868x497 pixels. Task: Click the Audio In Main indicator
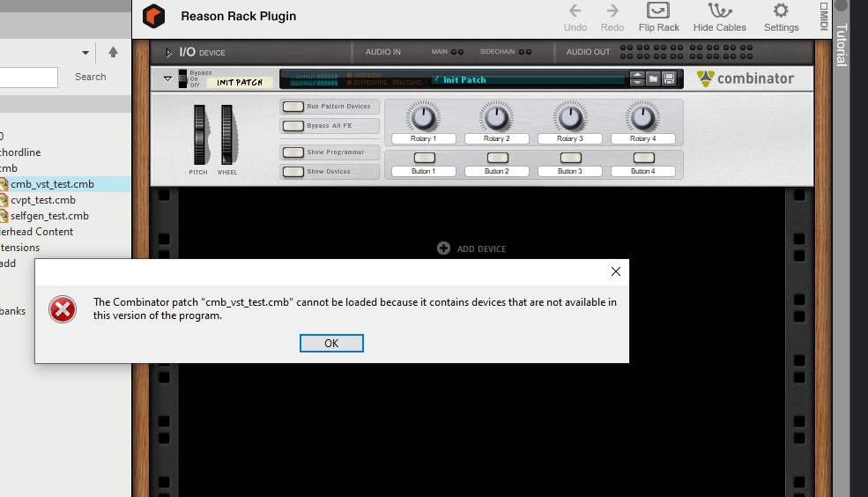point(457,52)
